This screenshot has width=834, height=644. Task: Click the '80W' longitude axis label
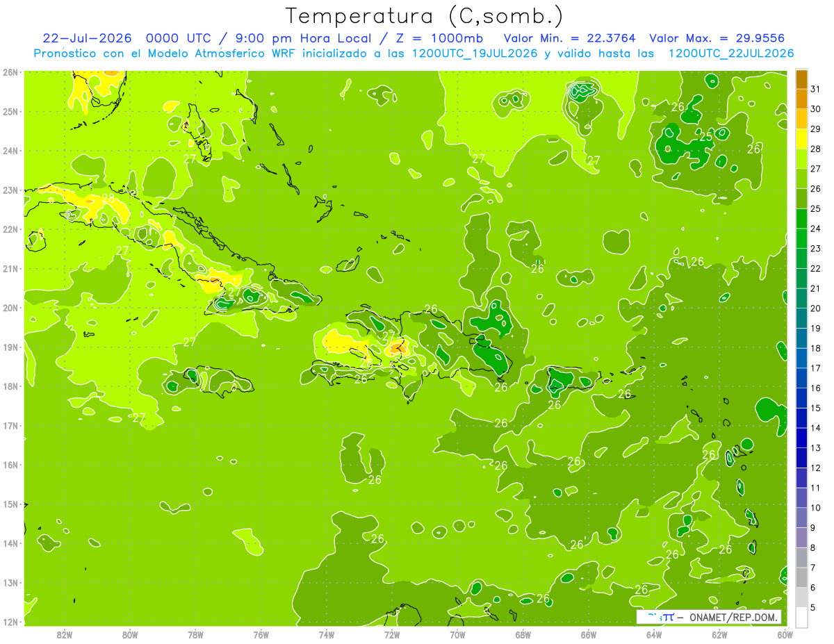(130, 634)
